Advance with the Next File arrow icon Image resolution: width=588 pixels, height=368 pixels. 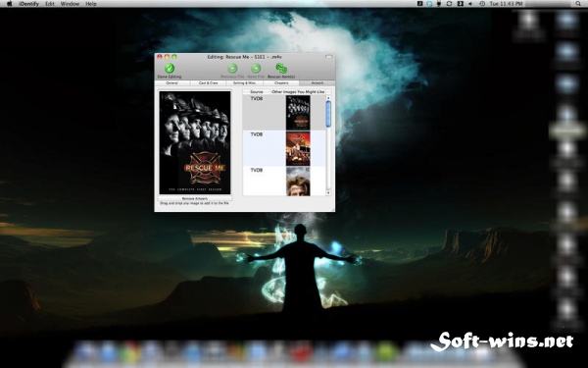point(256,69)
